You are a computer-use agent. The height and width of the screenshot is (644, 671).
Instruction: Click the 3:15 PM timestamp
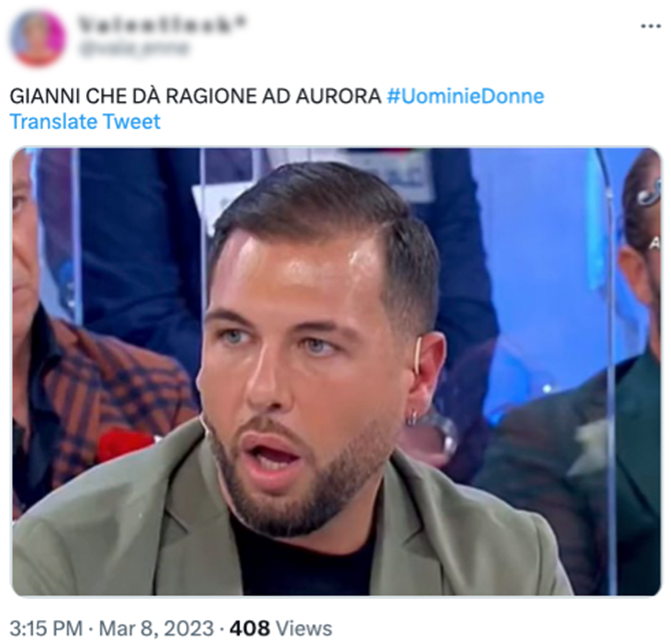pos(46,628)
